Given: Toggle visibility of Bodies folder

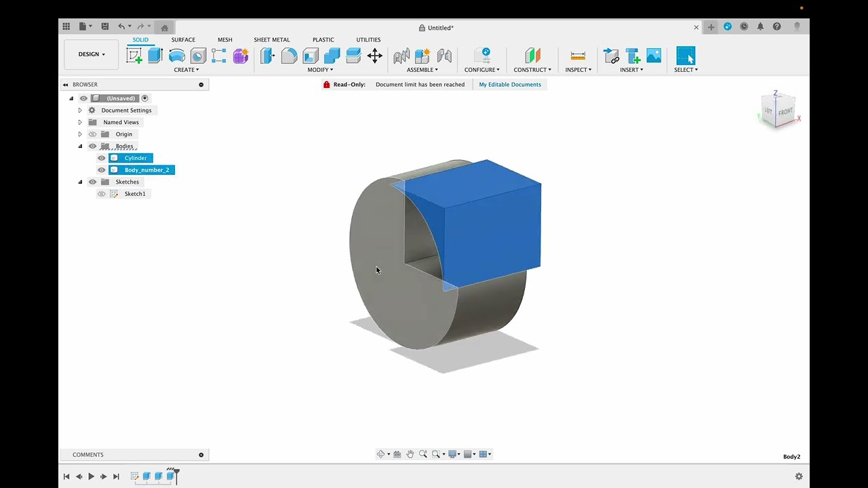Looking at the screenshot, I should 93,146.
